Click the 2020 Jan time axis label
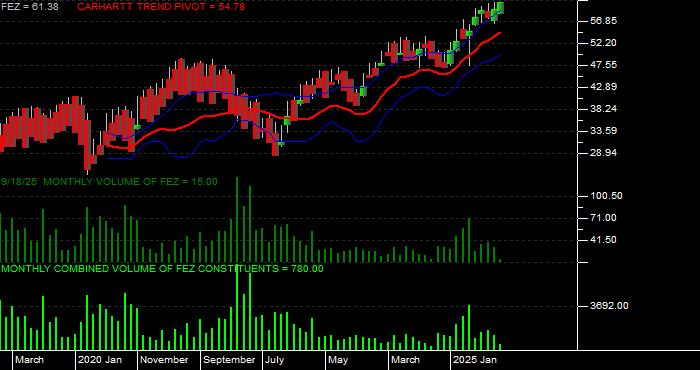This screenshot has height=370, width=700. pyautogui.click(x=100, y=360)
